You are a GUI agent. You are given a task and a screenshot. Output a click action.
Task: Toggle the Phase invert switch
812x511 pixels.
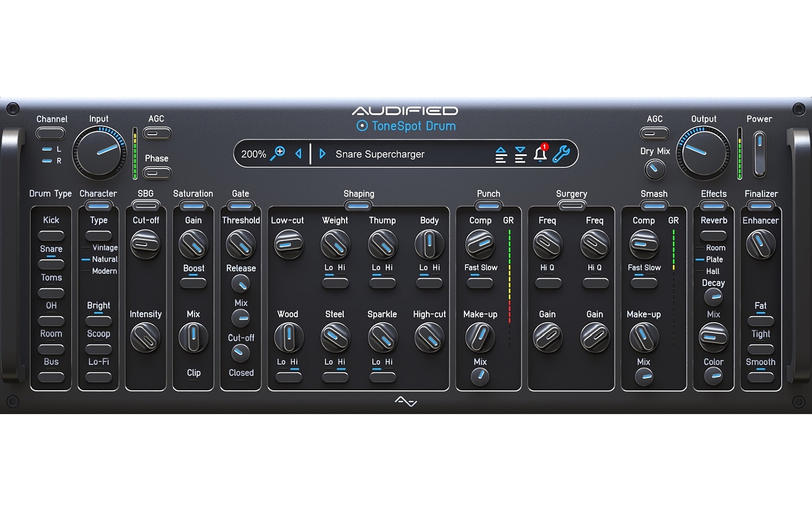click(x=157, y=173)
